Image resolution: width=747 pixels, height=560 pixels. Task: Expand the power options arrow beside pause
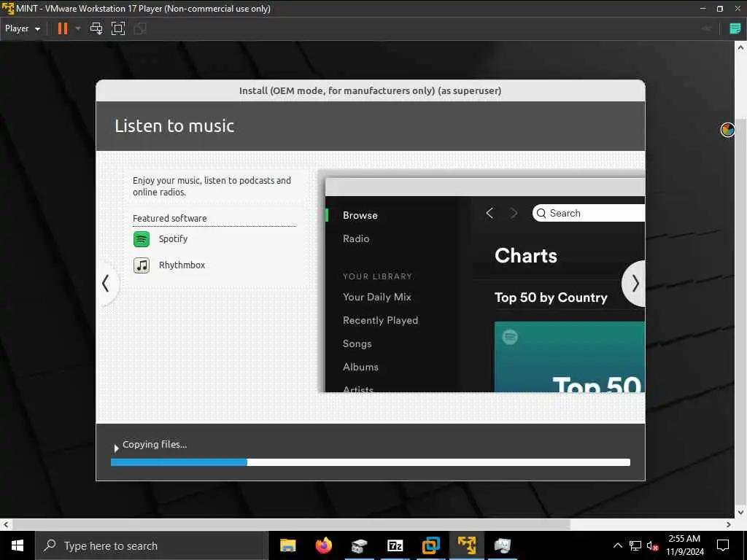pyautogui.click(x=77, y=28)
